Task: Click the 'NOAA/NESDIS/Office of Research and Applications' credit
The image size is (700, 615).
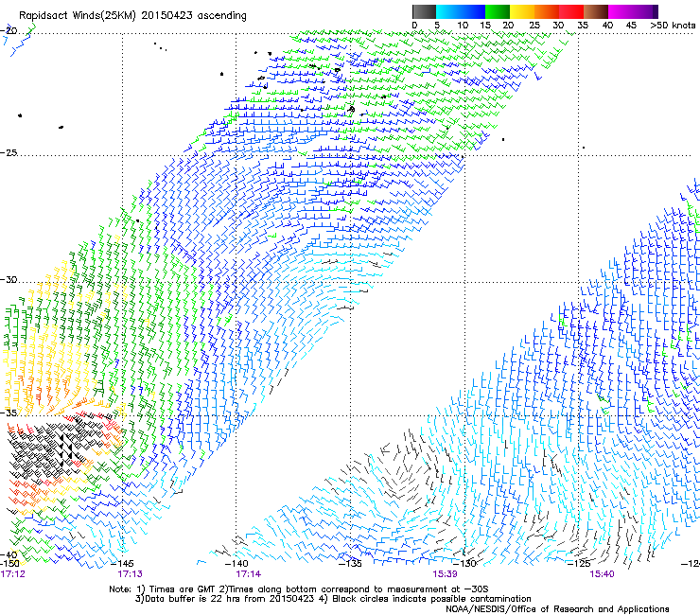Action: click(x=557, y=609)
